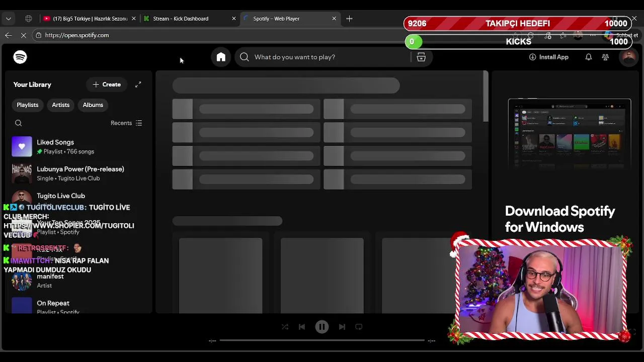Click the address bar URL open.spotify.com
Viewport: 644px width, 362px height.
(x=77, y=35)
